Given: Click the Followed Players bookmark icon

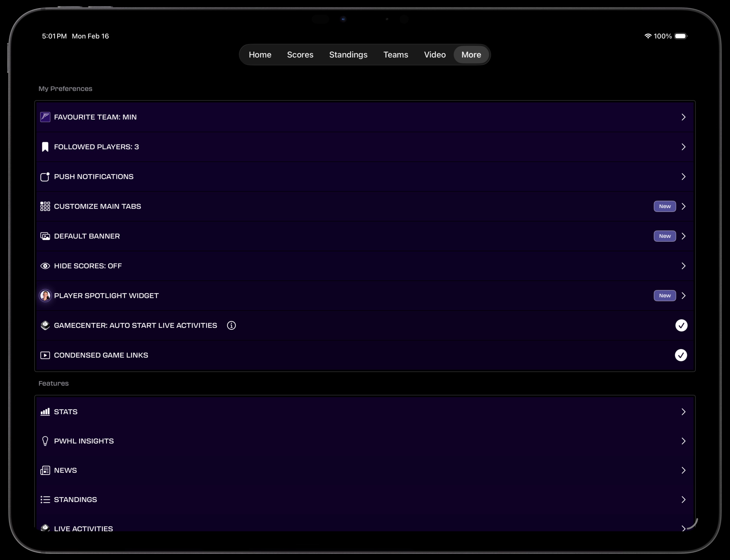Looking at the screenshot, I should (x=45, y=147).
